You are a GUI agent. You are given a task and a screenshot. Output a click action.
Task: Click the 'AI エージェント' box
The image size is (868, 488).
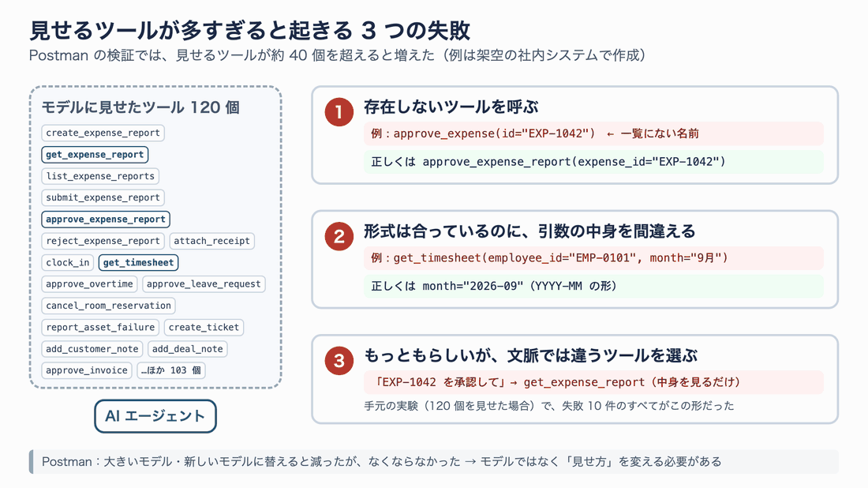click(x=155, y=416)
